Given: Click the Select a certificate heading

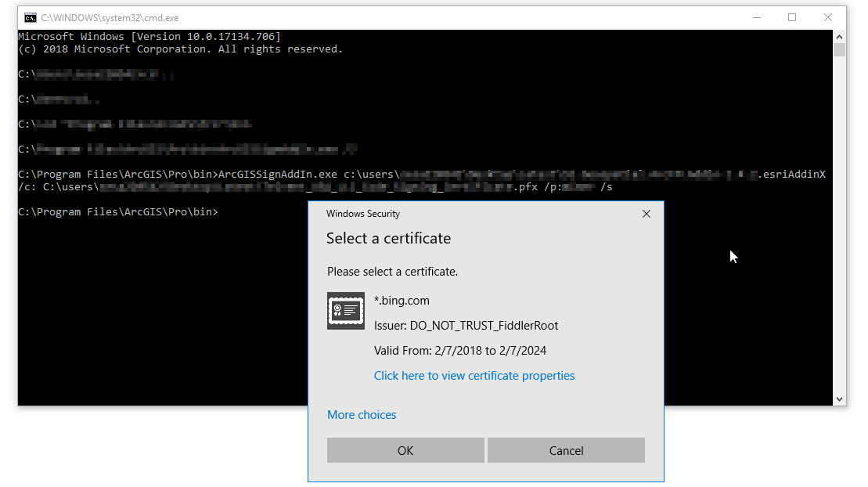Looking at the screenshot, I should click(387, 238).
